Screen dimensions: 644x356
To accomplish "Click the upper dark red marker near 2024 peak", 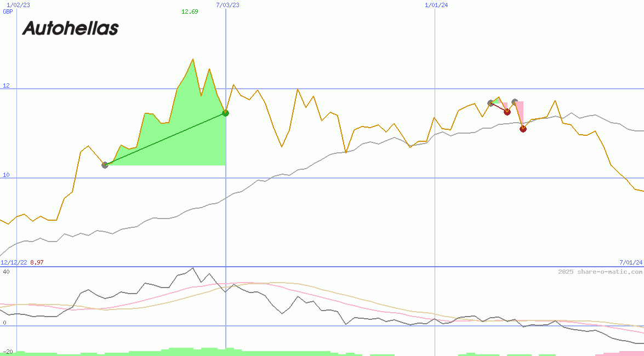I will [507, 112].
